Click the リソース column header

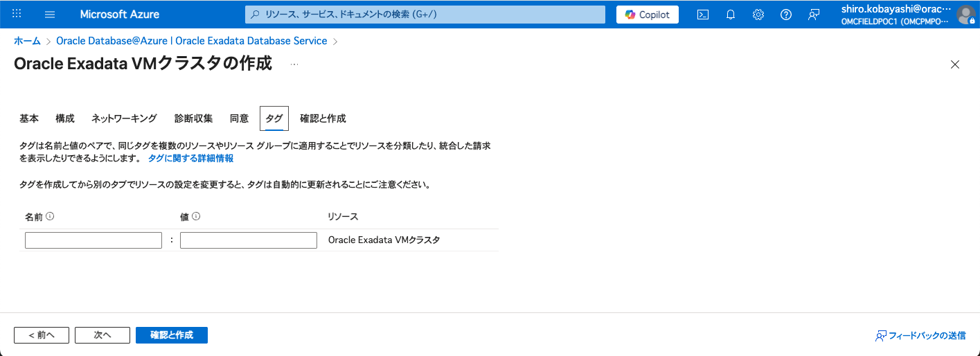[343, 217]
